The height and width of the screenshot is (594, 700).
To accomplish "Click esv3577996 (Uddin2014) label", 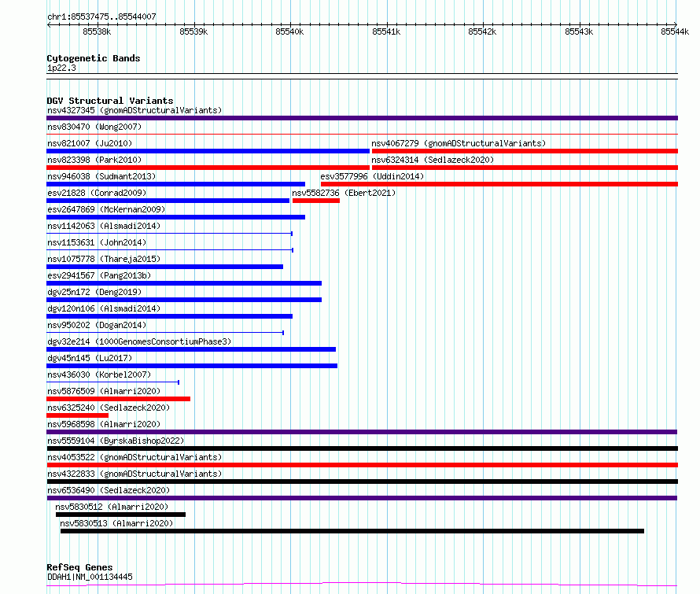I will click(372, 176).
